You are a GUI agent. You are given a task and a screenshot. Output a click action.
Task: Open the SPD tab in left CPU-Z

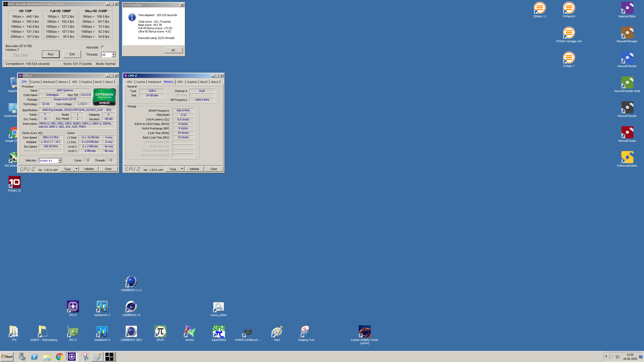[x=75, y=82]
